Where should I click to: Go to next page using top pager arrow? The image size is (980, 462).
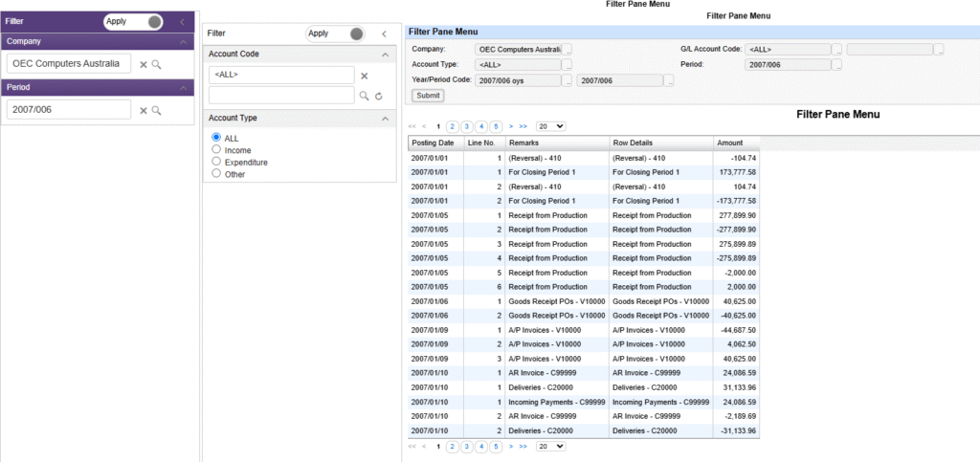(511, 126)
